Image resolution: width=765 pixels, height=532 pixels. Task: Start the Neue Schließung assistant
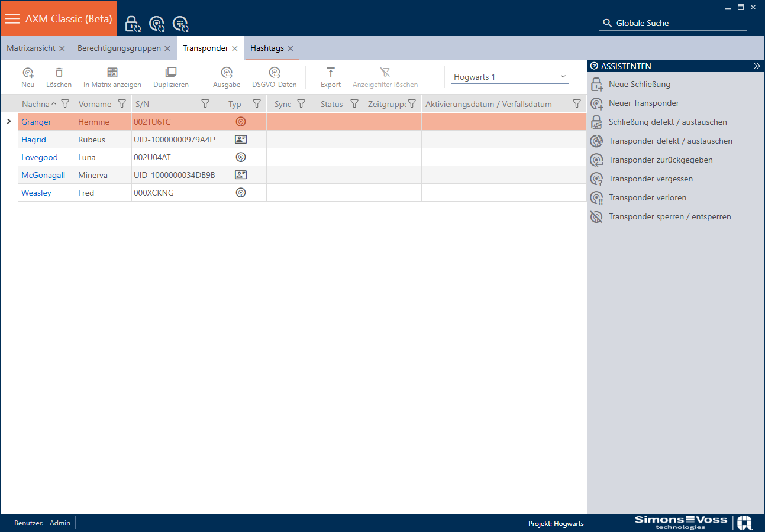point(639,84)
